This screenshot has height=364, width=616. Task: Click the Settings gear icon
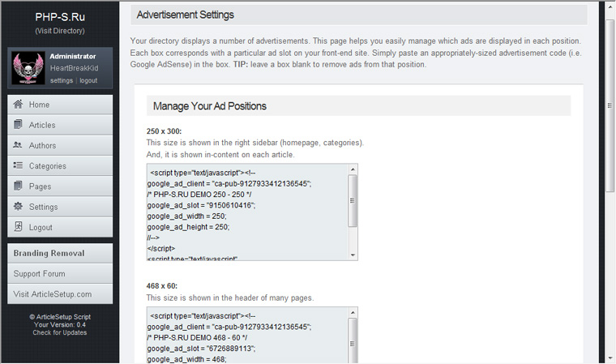[x=18, y=207]
